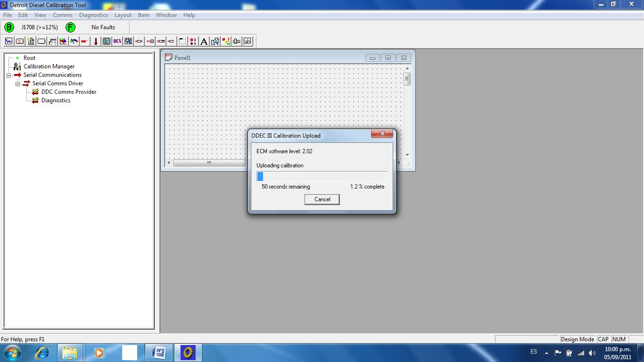
Task: Open the Item menu
Action: [x=143, y=15]
